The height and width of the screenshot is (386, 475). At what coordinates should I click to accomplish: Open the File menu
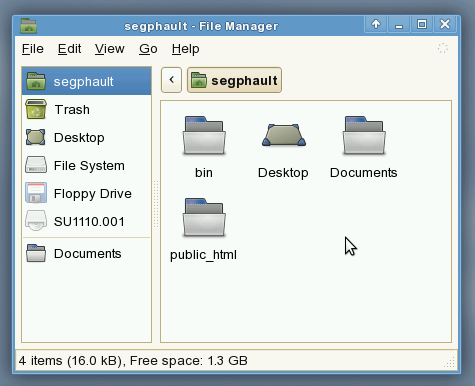click(x=33, y=49)
